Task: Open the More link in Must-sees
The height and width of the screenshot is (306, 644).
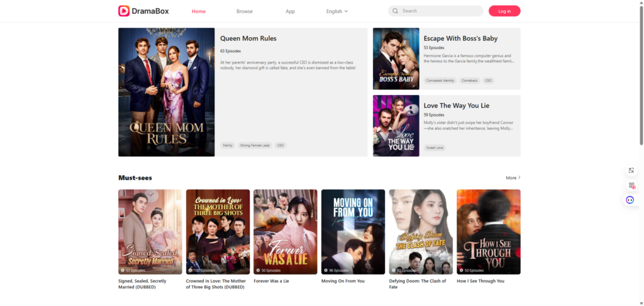Action: [x=513, y=178]
